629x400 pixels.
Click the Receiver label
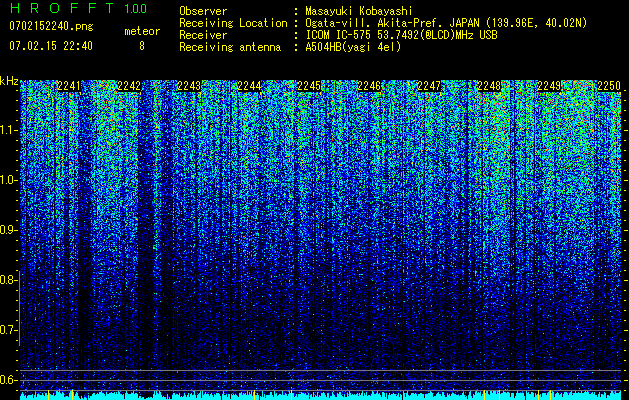tap(203, 35)
